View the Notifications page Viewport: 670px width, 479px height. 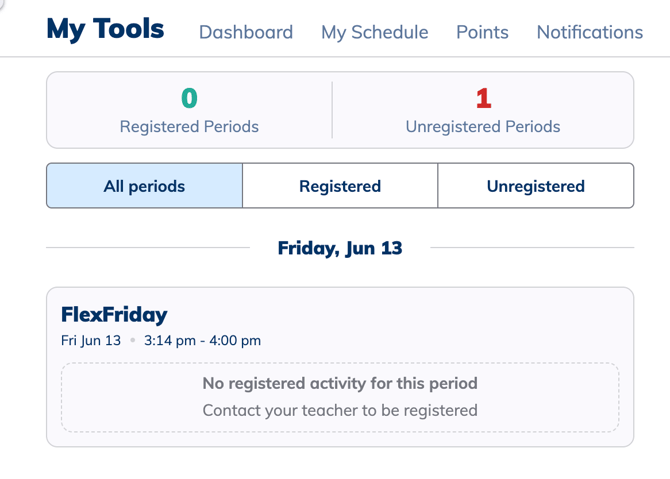coord(589,32)
